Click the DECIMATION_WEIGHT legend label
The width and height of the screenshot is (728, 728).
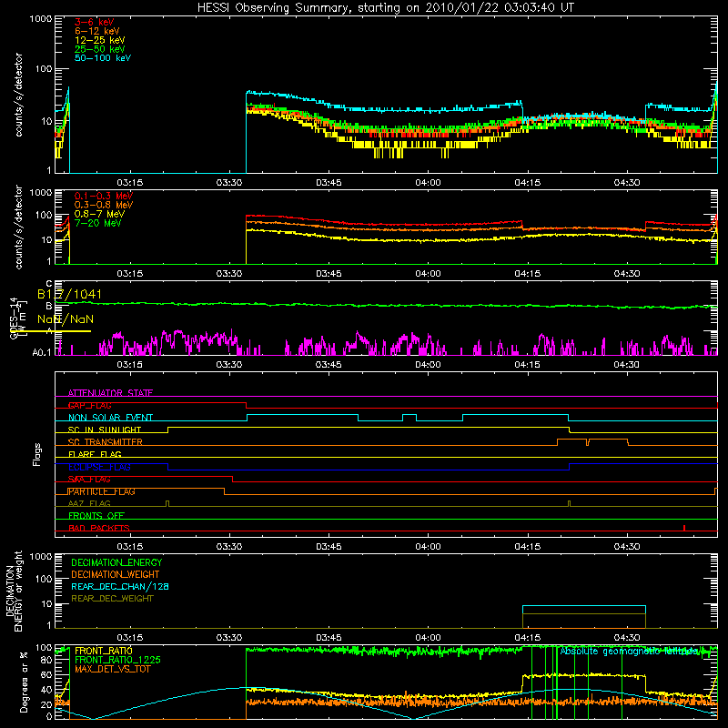click(116, 575)
